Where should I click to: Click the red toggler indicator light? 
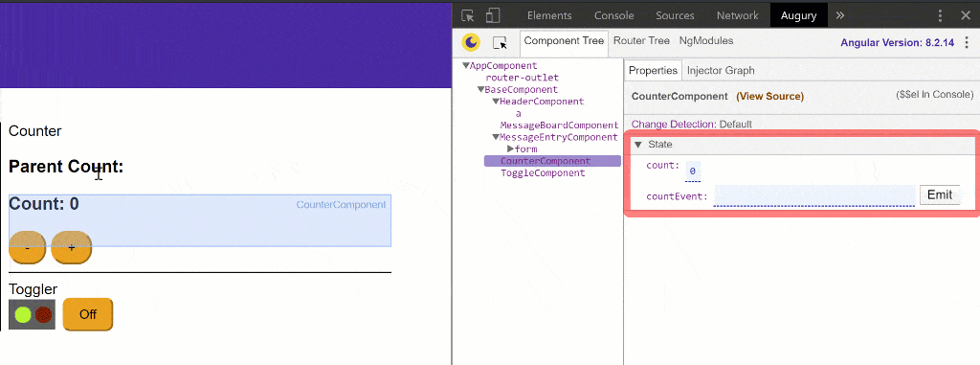tap(43, 314)
